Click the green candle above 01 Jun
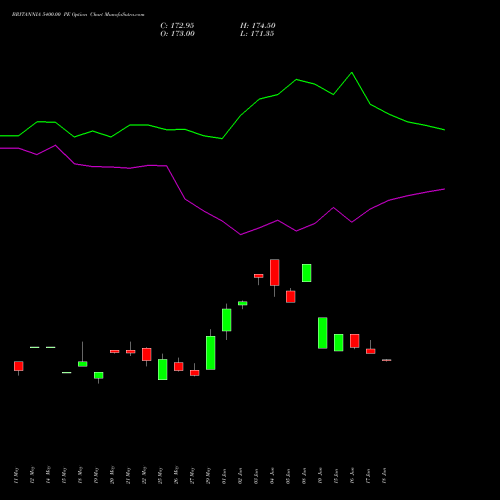The height and width of the screenshot is (500, 500). pos(227,320)
